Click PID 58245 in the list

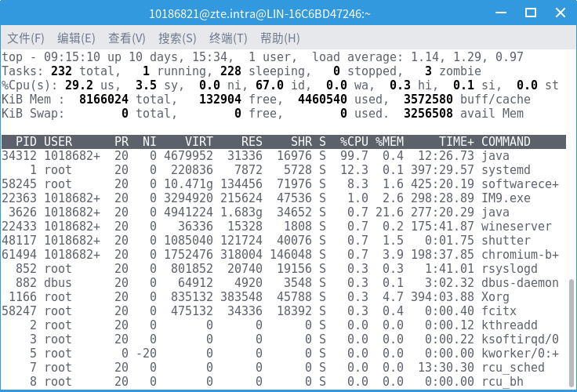[x=19, y=184]
